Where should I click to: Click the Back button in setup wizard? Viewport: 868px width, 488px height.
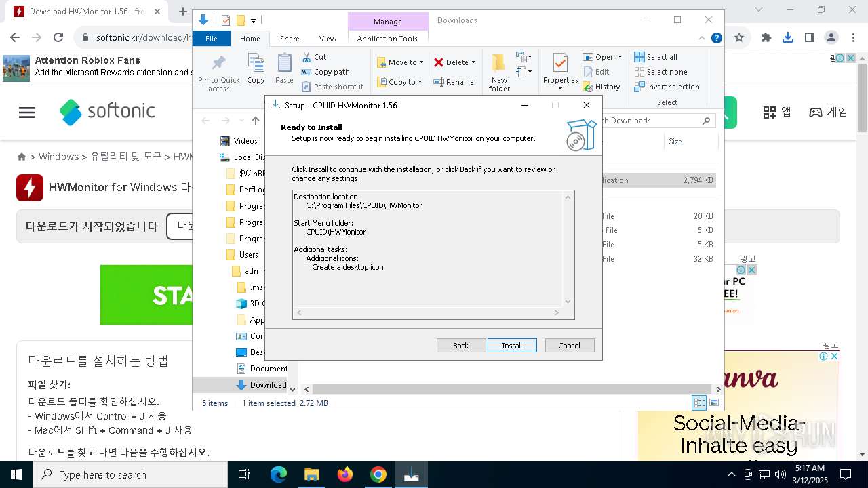pos(461,346)
